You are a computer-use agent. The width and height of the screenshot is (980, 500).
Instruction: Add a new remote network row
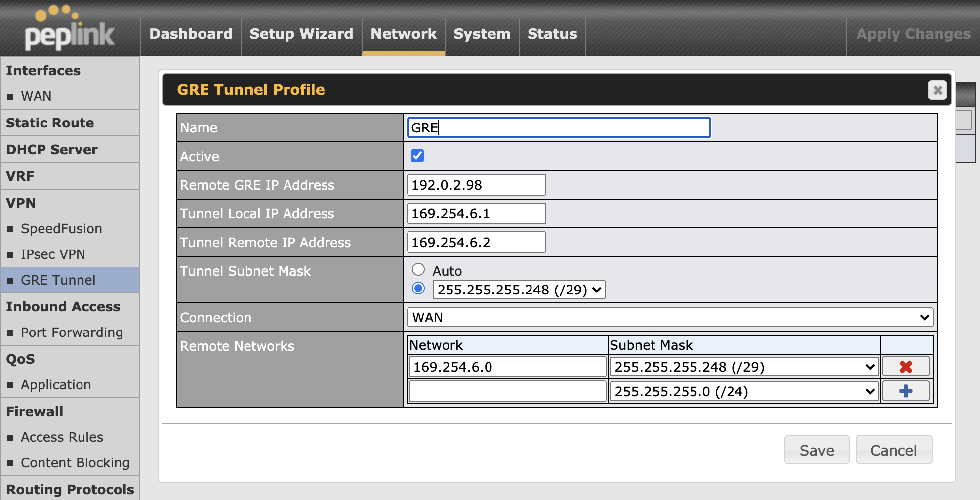pos(905,390)
